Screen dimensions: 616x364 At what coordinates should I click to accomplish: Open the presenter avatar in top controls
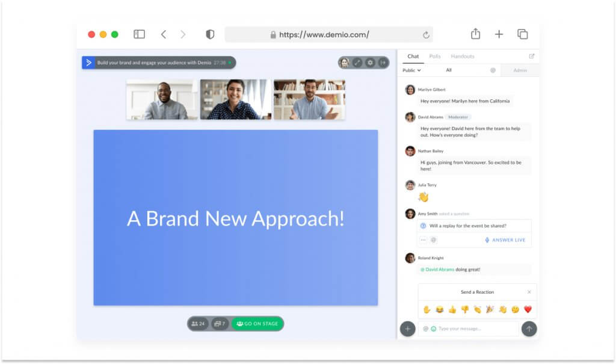point(345,63)
